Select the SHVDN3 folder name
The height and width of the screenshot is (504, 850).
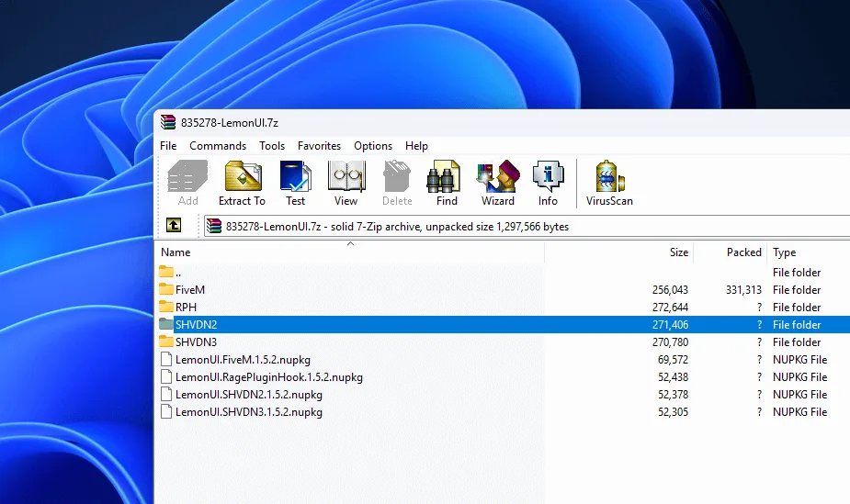pyautogui.click(x=197, y=342)
